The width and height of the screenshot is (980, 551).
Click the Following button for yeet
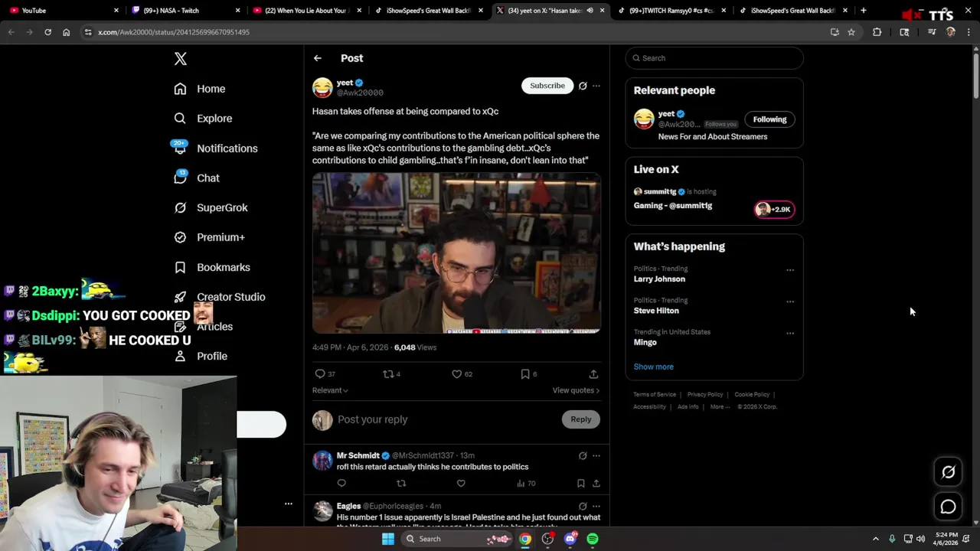click(x=769, y=119)
